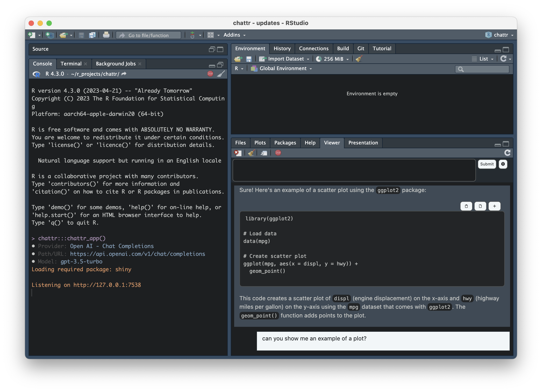Image resolution: width=542 pixels, height=392 pixels.
Task: Switch to the Terminal tab
Action: (71, 63)
